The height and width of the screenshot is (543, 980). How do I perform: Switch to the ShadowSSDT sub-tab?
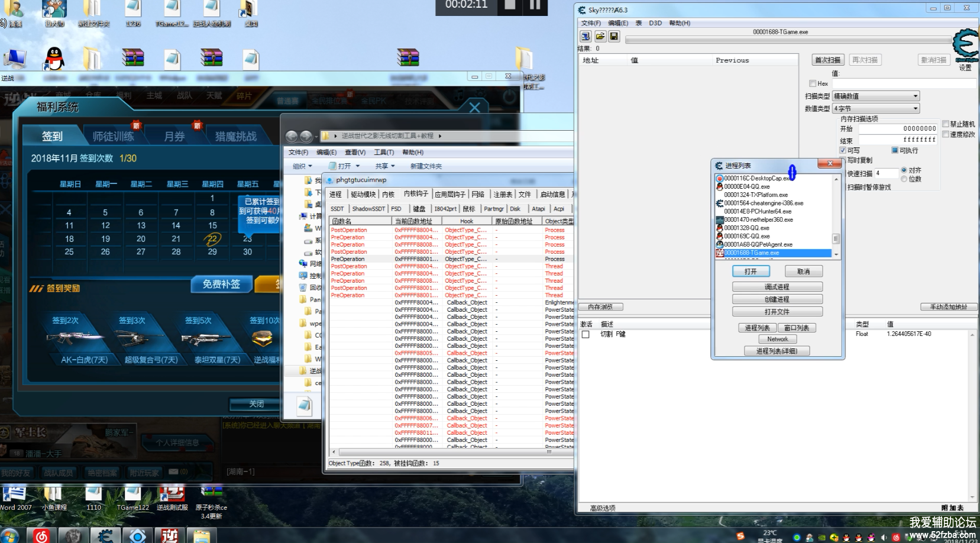click(x=368, y=209)
